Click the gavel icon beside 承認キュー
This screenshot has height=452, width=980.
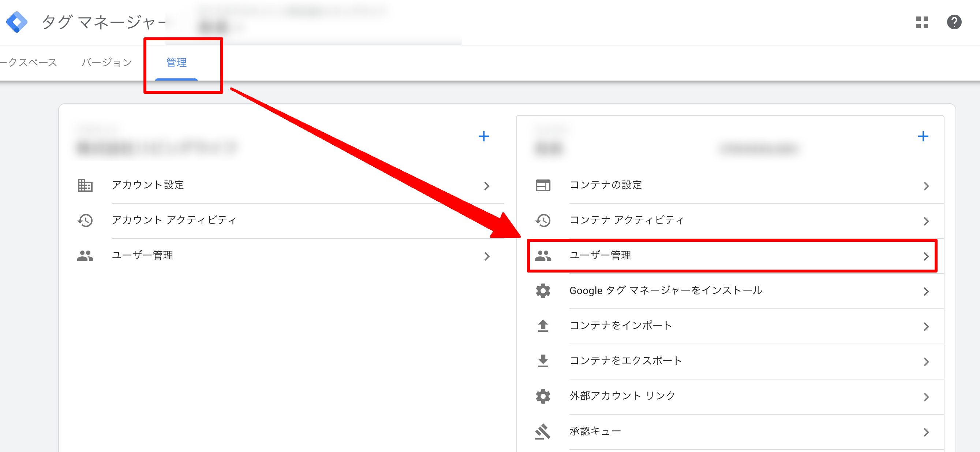coord(543,431)
